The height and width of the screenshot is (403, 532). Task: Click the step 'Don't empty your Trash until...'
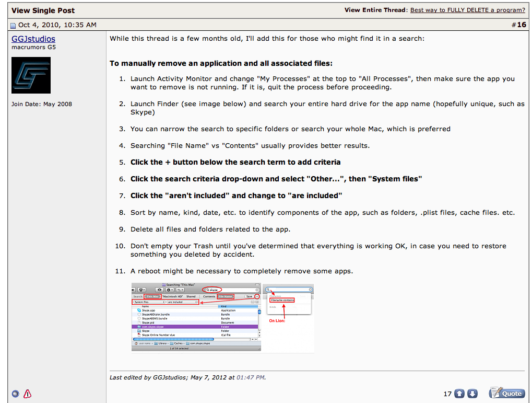pos(318,250)
